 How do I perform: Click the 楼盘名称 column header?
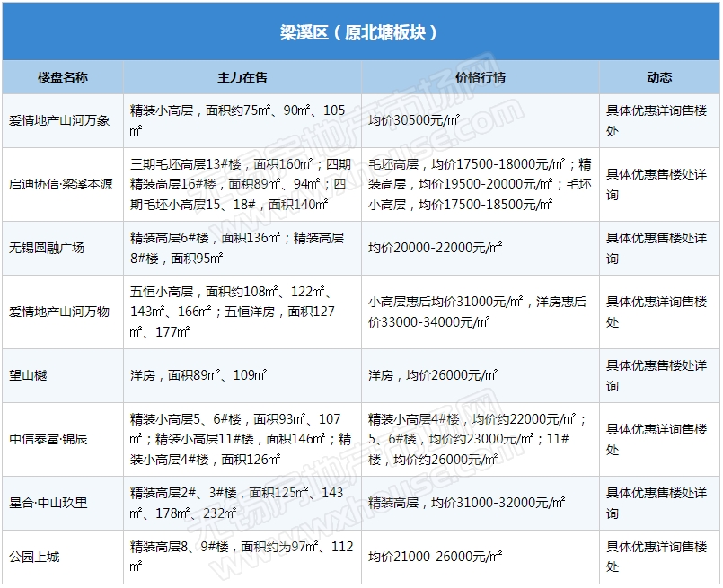pyautogui.click(x=63, y=77)
